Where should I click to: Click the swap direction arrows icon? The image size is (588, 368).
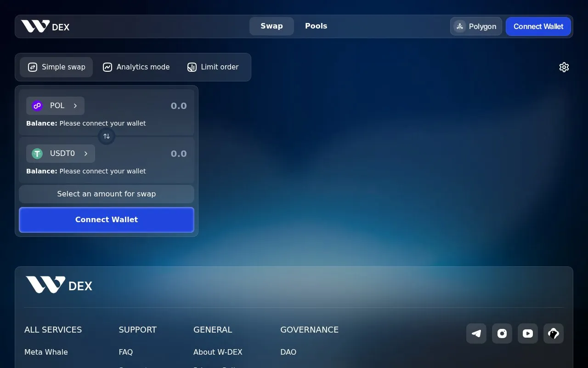pyautogui.click(x=107, y=136)
